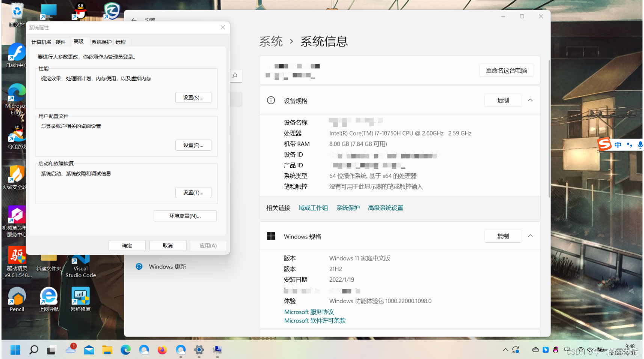This screenshot has height=359, width=644.
Task: Collapse the Windows 规格 section chevron
Action: tap(530, 236)
